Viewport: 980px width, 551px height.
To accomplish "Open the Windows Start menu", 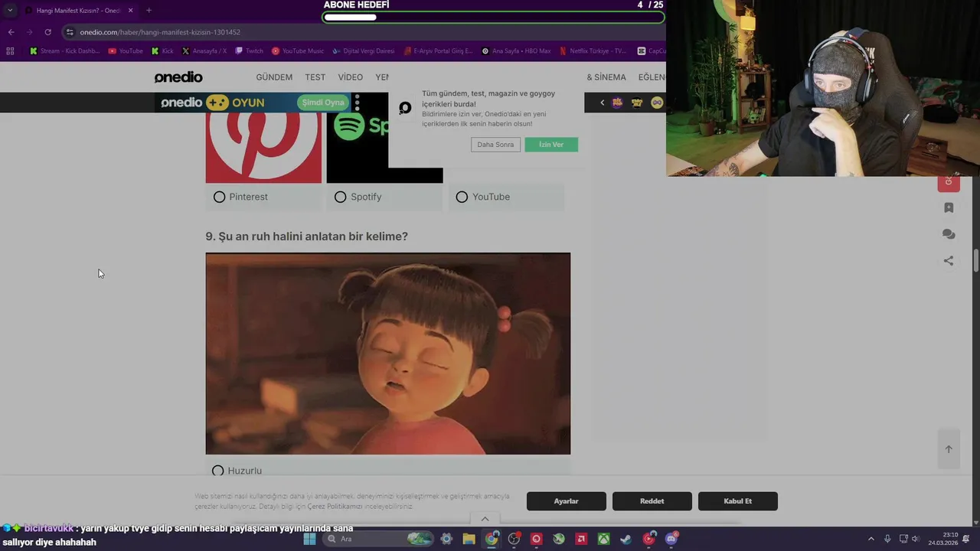I will (310, 539).
